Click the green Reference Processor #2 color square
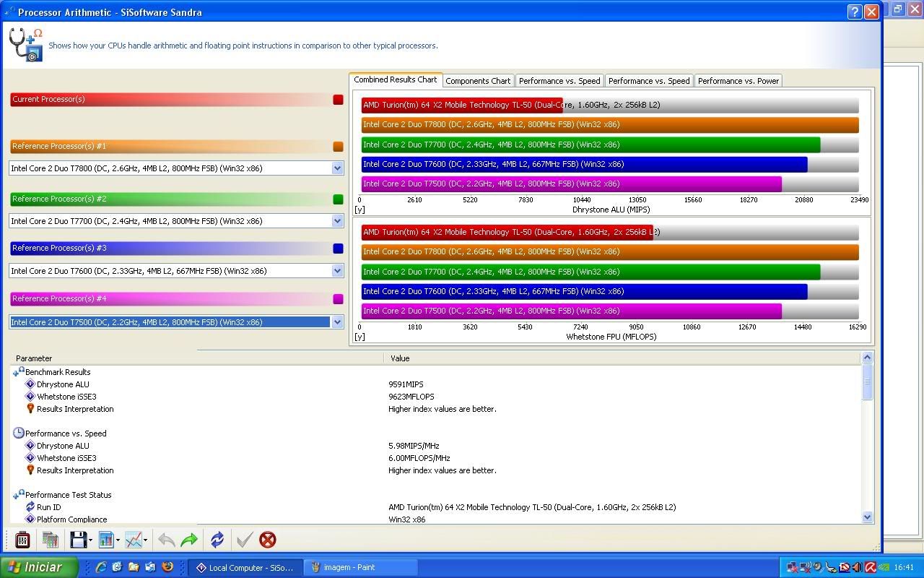 338,199
